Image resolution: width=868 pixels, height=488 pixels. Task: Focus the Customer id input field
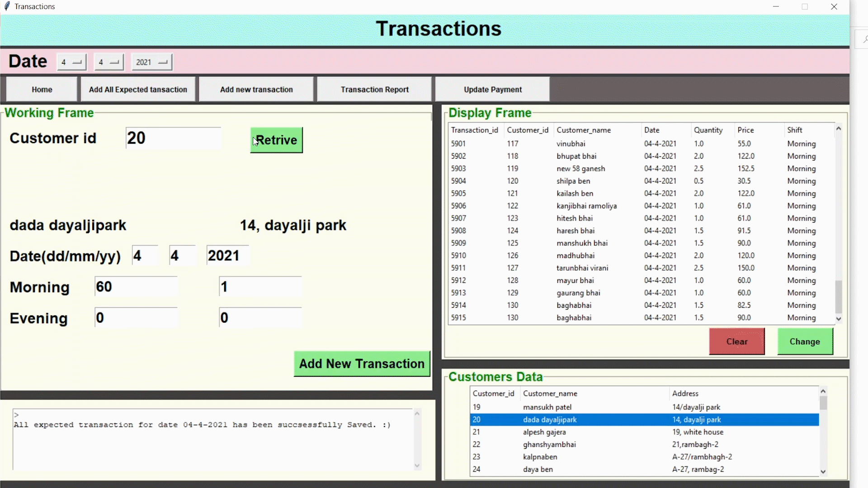tap(174, 138)
